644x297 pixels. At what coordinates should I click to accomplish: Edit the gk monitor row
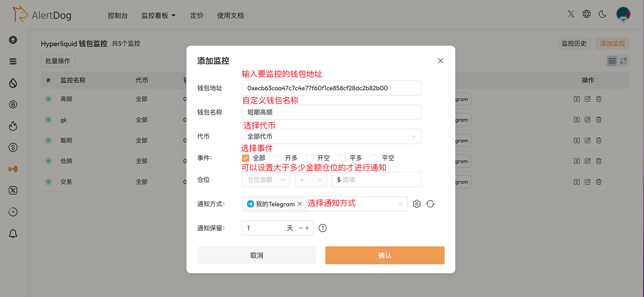tap(588, 120)
